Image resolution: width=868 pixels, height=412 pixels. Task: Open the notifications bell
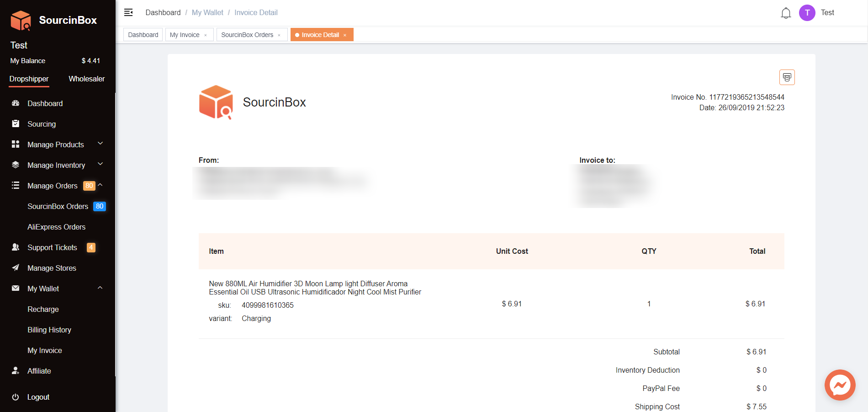pos(786,13)
